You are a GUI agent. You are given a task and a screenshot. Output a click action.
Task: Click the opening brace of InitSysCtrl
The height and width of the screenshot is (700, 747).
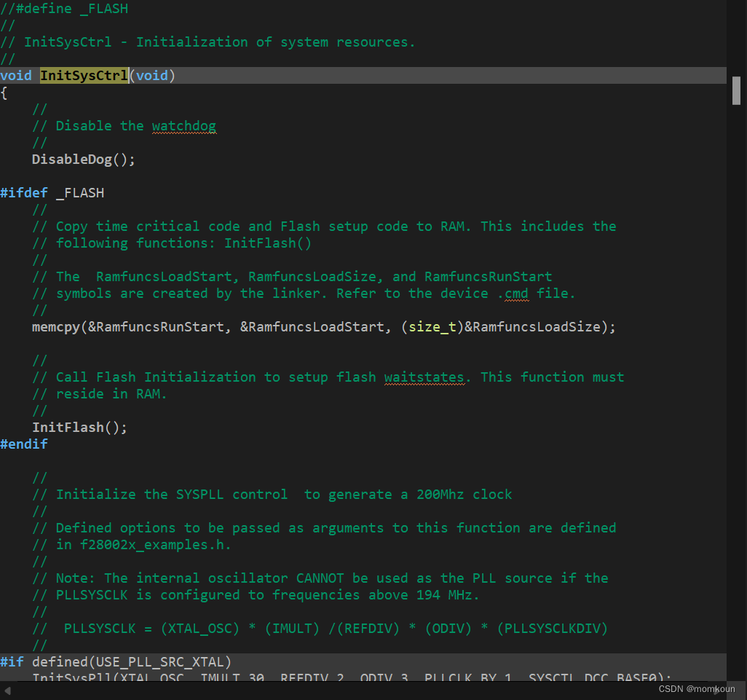pyautogui.click(x=4, y=93)
